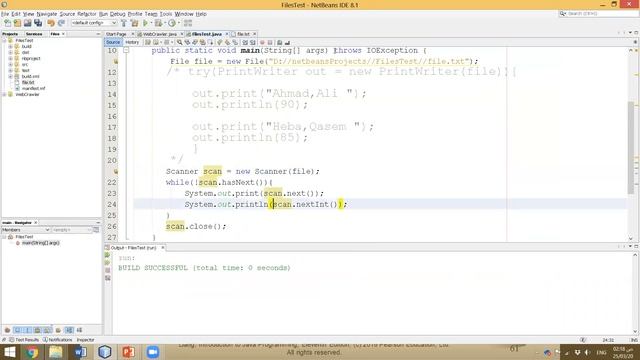The height and width of the screenshot is (360, 640).
Task: Switch to the Projects tab
Action: (10, 34)
